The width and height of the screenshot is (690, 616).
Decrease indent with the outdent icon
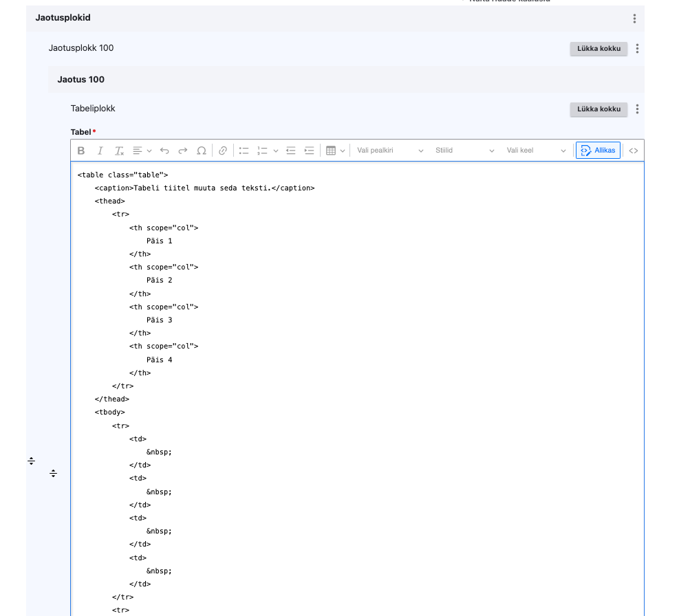(290, 151)
